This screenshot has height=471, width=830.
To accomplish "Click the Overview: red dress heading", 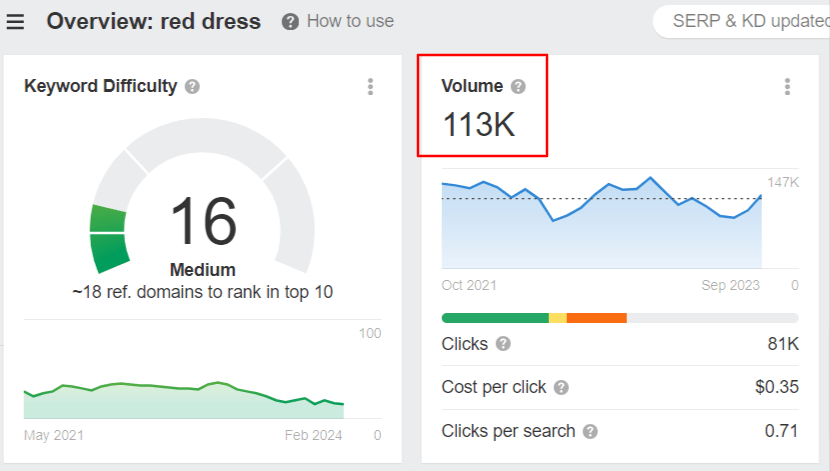I will pyautogui.click(x=154, y=21).
